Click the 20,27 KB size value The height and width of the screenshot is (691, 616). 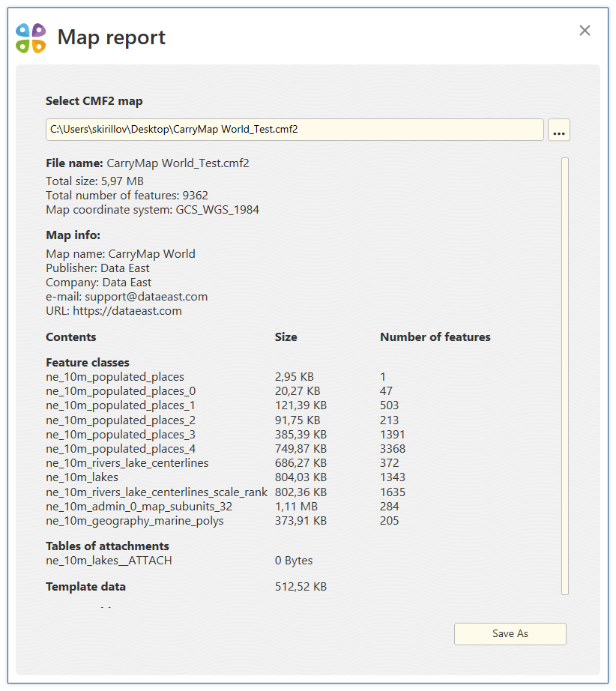pos(298,391)
